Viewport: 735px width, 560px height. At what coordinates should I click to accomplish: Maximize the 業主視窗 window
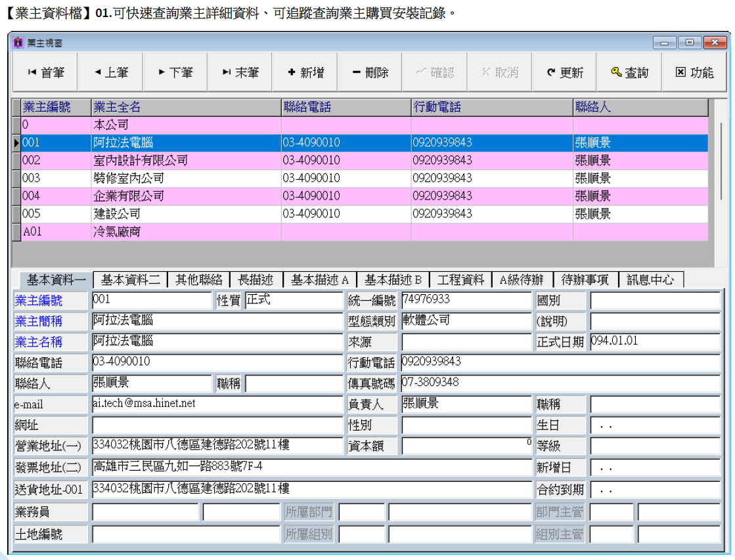pyautogui.click(x=690, y=43)
